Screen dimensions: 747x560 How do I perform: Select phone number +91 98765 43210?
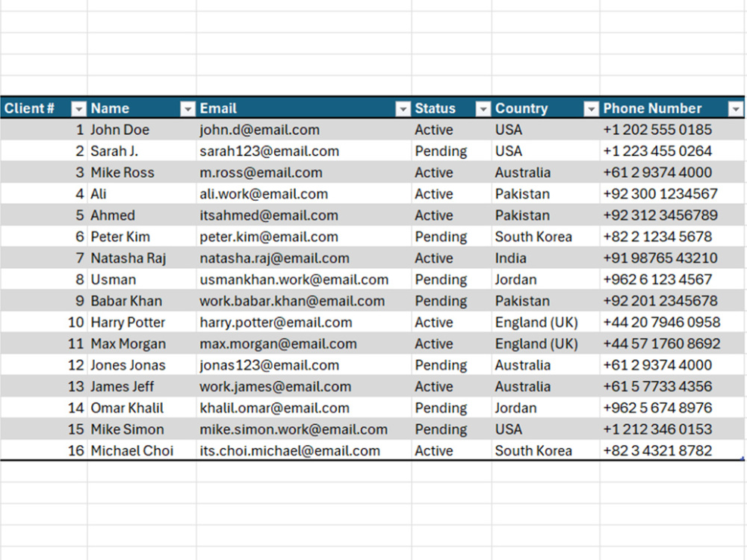click(672, 258)
